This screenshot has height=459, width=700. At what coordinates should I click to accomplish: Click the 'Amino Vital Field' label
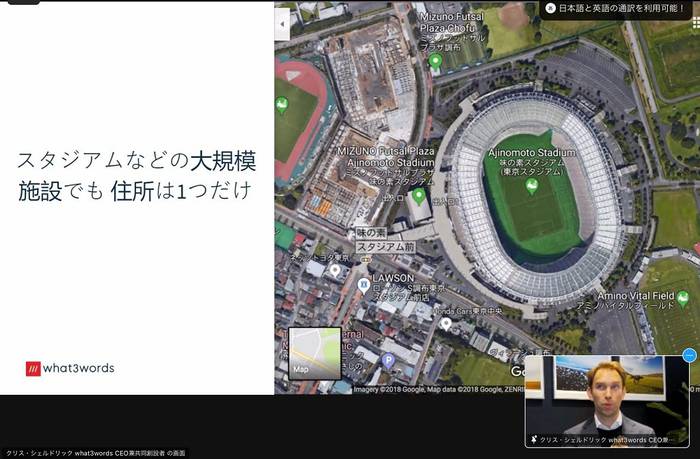(636, 296)
